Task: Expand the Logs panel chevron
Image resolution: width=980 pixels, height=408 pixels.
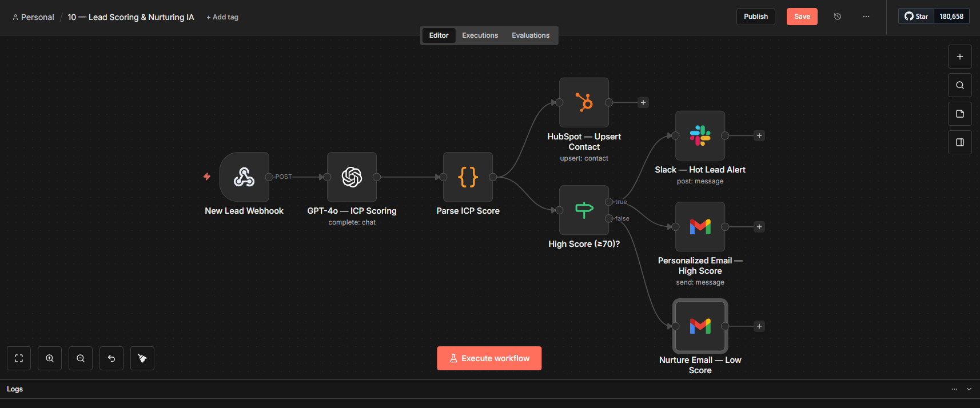Action: [x=969, y=389]
